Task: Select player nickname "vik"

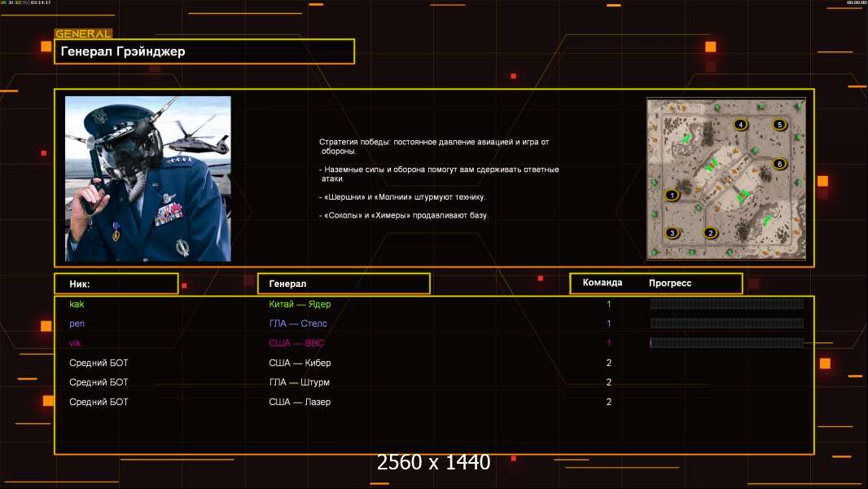Action: click(x=75, y=343)
